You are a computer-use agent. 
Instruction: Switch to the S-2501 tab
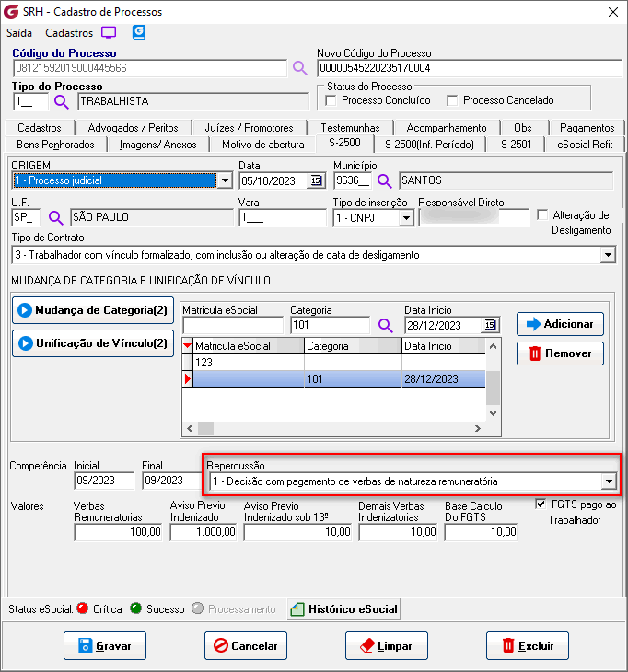tap(516, 145)
